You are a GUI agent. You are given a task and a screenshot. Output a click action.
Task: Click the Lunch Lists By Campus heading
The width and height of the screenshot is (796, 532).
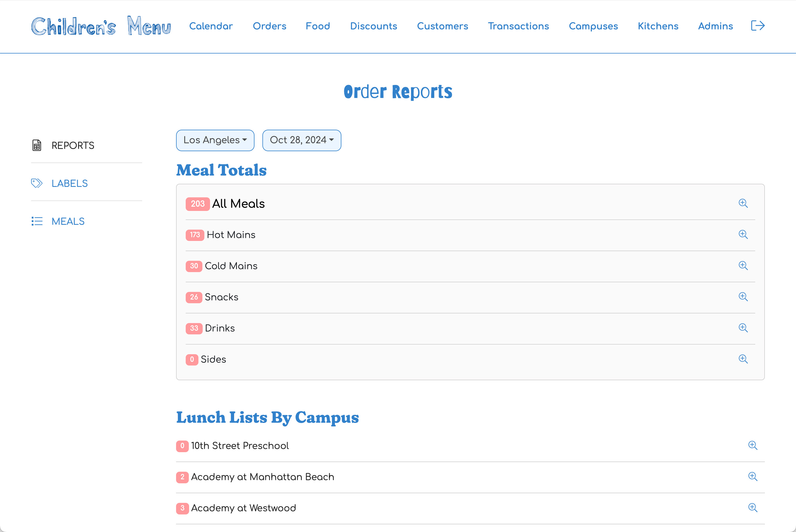[268, 418]
